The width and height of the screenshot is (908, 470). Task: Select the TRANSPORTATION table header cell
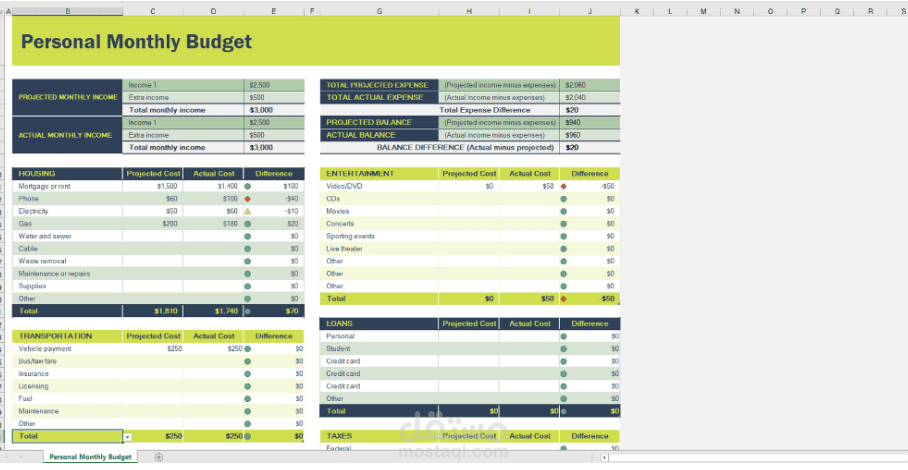[68, 336]
